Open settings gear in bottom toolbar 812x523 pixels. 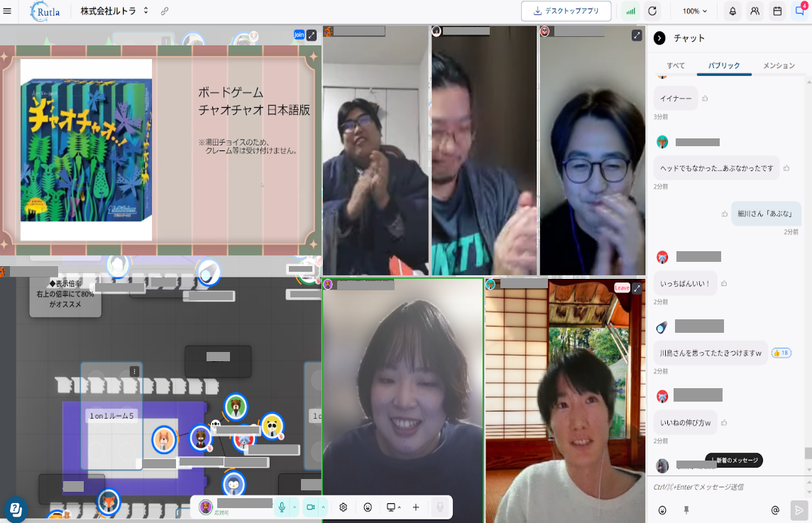click(x=344, y=507)
